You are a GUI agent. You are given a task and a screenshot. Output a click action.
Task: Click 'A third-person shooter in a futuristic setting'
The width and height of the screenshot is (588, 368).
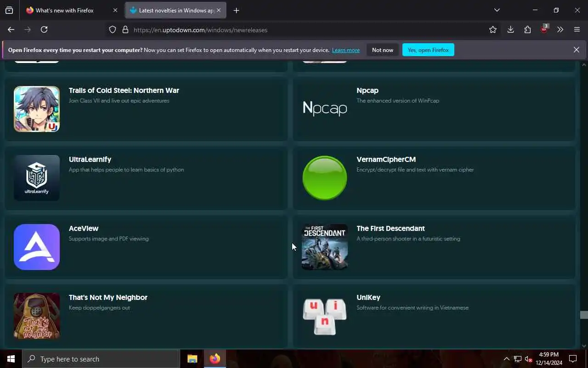click(x=408, y=239)
